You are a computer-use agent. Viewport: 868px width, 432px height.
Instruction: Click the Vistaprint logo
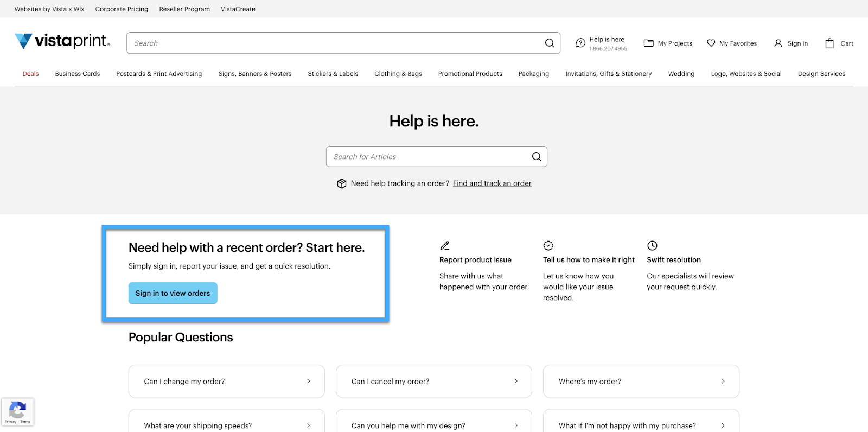pos(62,41)
